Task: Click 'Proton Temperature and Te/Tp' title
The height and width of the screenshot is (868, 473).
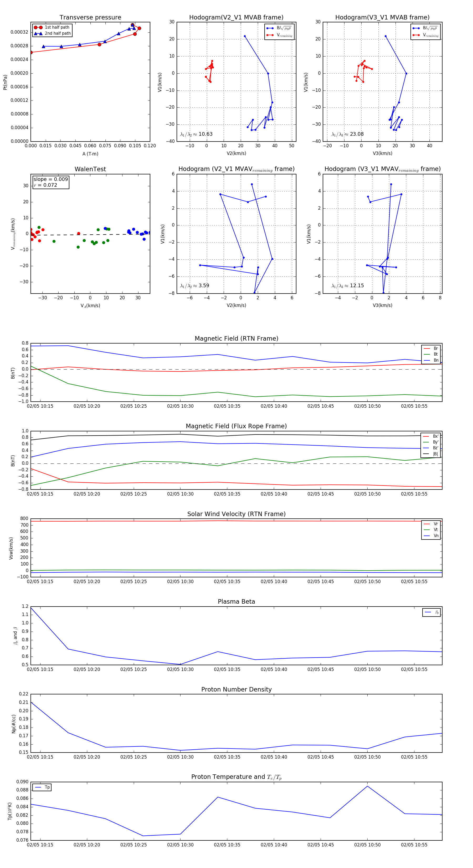Action: 236,777
